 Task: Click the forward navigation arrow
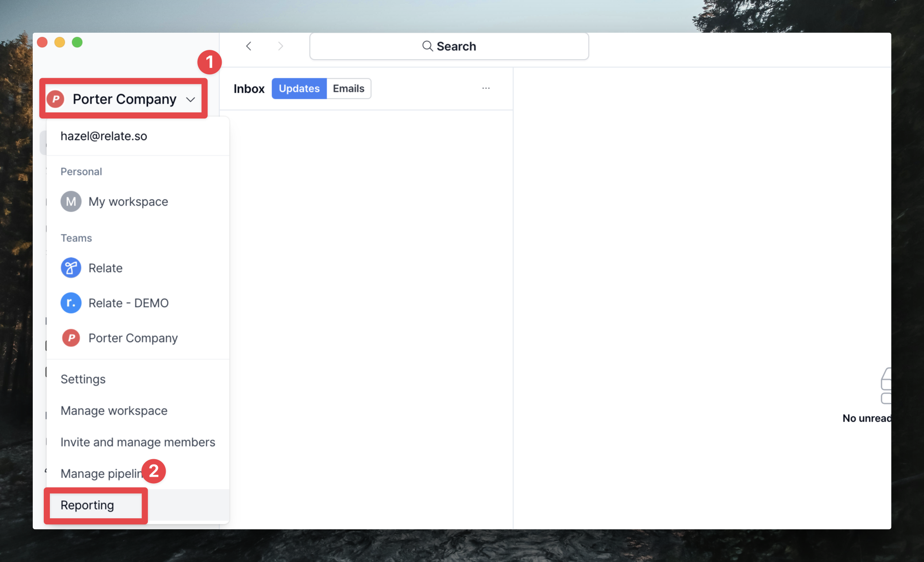coord(280,46)
